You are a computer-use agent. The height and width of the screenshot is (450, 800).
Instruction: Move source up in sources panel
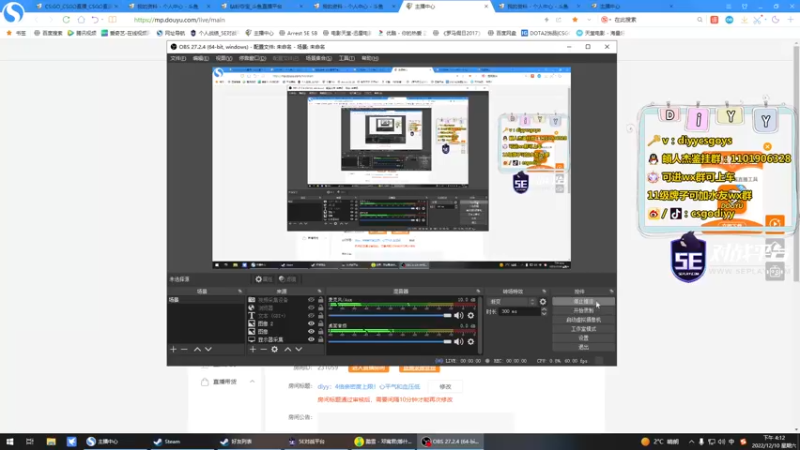(x=288, y=349)
